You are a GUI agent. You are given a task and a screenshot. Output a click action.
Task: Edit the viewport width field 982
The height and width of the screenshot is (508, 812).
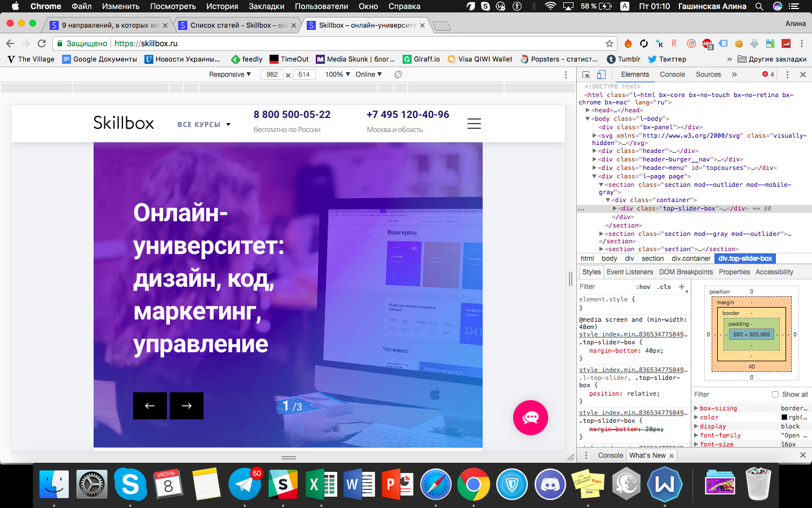point(272,75)
